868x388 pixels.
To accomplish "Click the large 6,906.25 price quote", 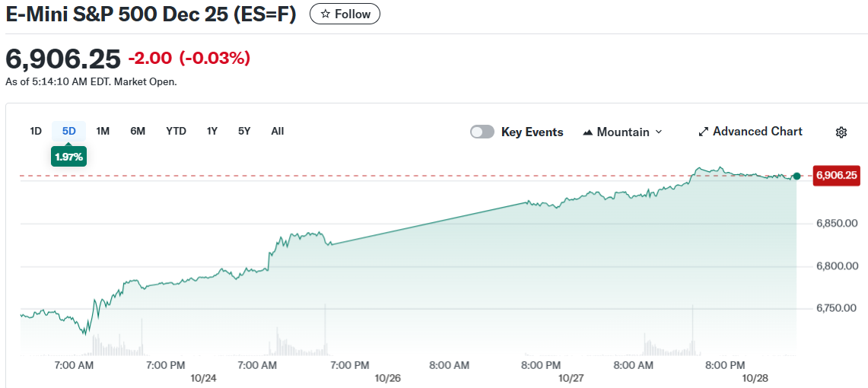I will (x=62, y=58).
